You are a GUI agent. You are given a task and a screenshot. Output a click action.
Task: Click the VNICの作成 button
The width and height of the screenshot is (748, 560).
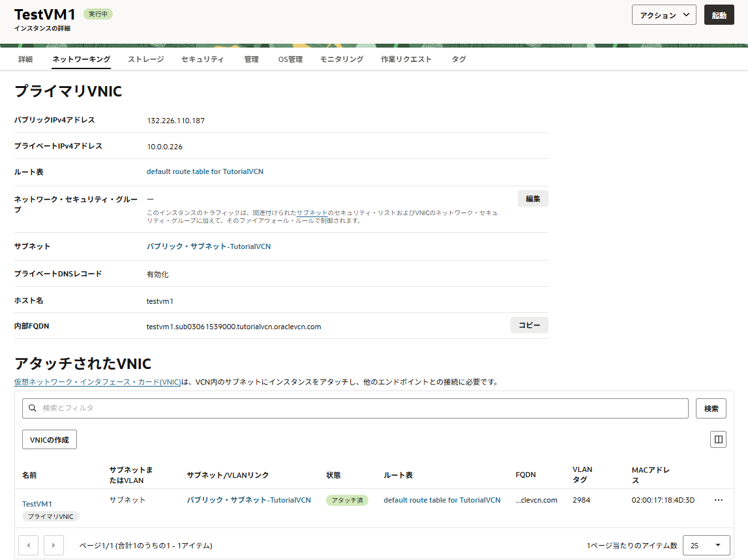click(x=49, y=439)
